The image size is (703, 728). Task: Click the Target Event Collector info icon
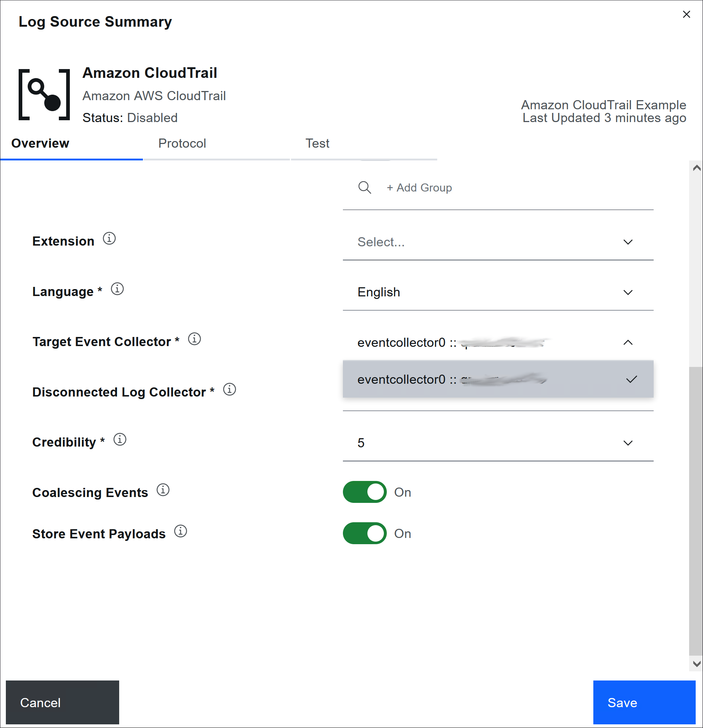(x=194, y=339)
